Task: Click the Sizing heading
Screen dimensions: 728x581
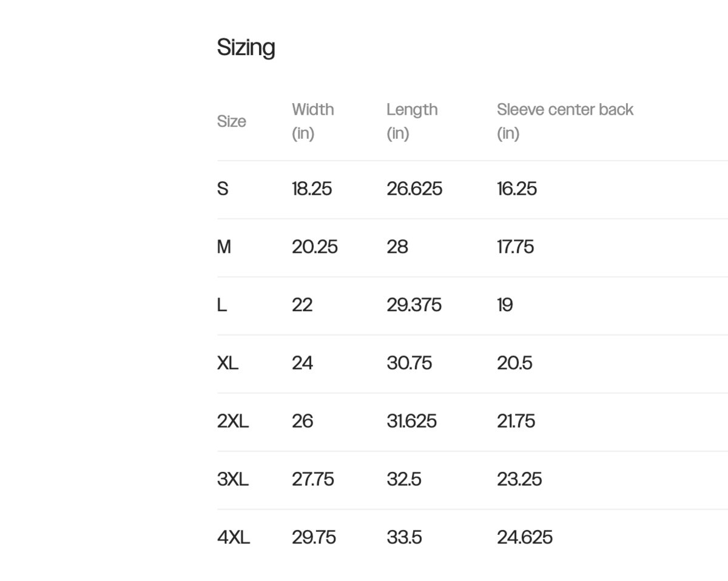Action: click(x=246, y=47)
